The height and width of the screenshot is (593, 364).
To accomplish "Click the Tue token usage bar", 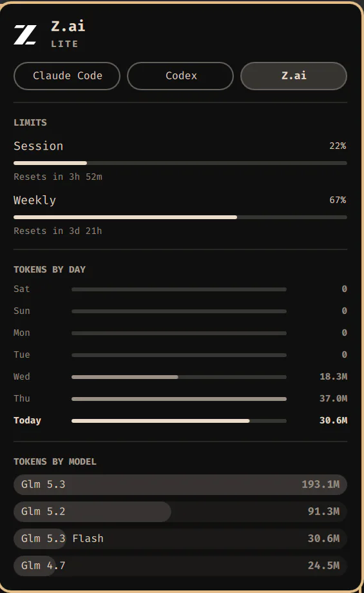I will (179, 355).
